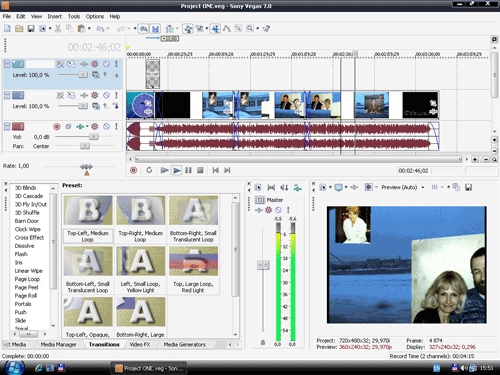The height and width of the screenshot is (375, 500).
Task: Click the What's This help icon
Action: pos(266,29)
